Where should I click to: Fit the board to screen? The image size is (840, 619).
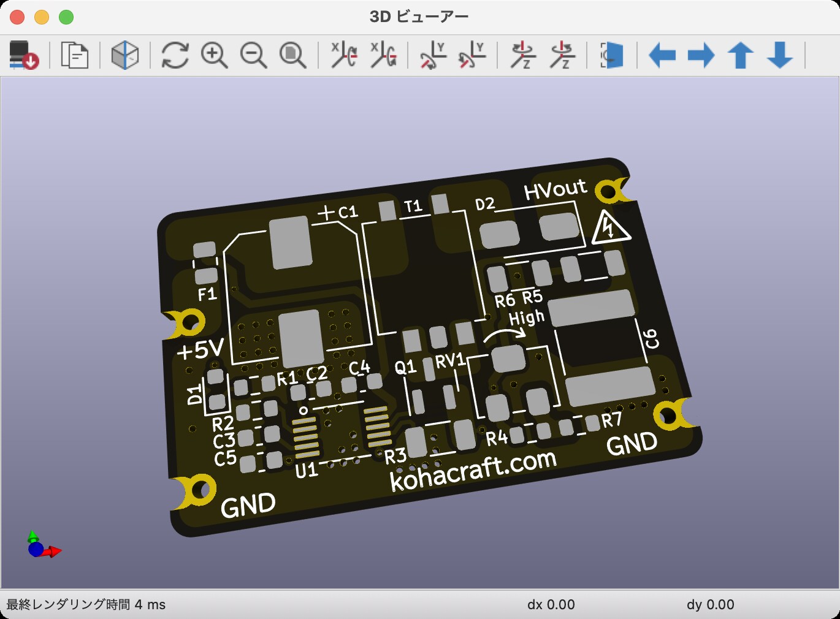pos(292,55)
